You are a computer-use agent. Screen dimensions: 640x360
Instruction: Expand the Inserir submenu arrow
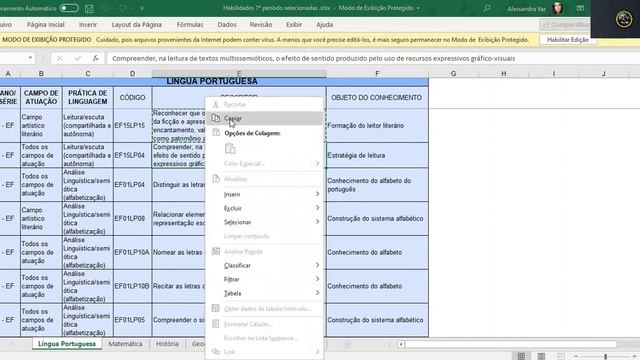317,194
